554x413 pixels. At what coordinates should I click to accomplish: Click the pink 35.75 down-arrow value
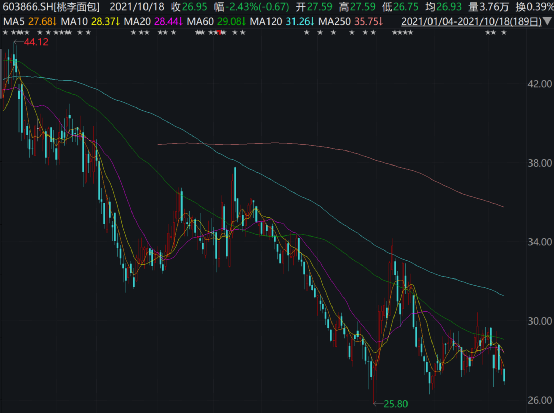click(x=368, y=22)
